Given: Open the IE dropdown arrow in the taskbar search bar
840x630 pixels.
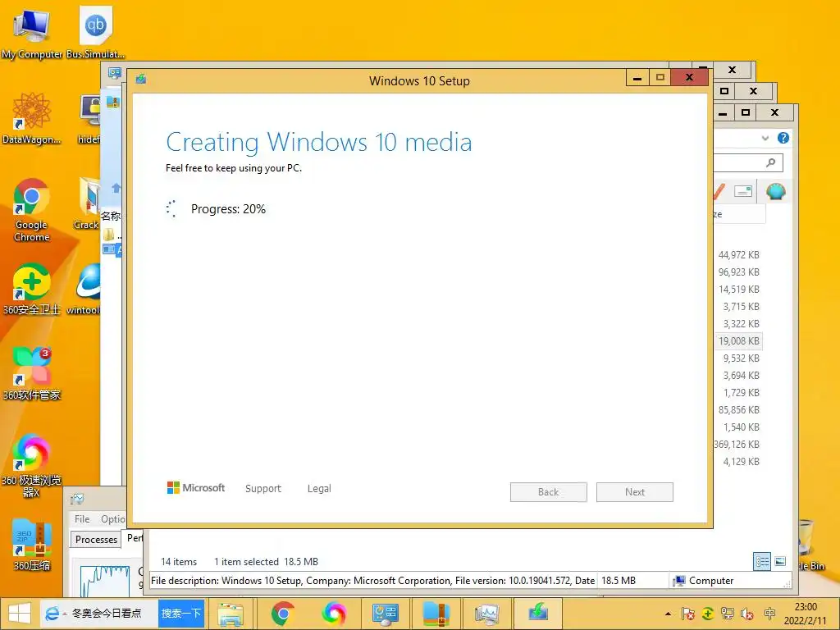Looking at the screenshot, I should (65, 614).
